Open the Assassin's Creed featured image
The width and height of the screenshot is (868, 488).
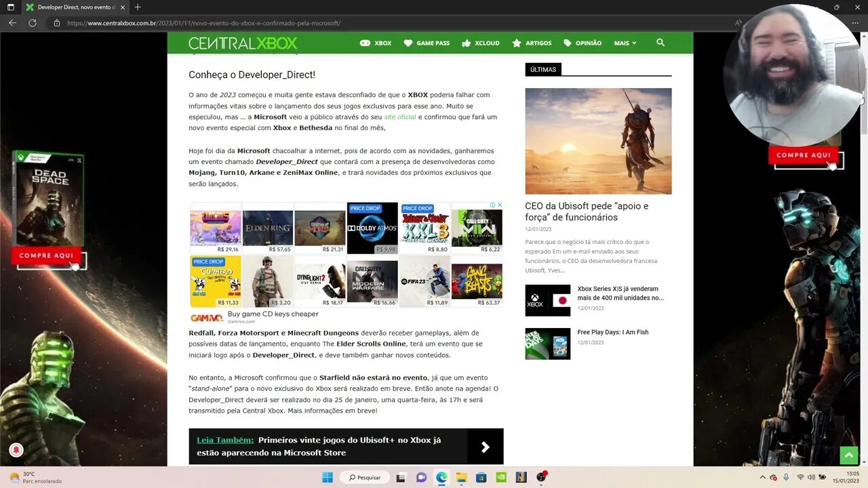[x=598, y=141]
